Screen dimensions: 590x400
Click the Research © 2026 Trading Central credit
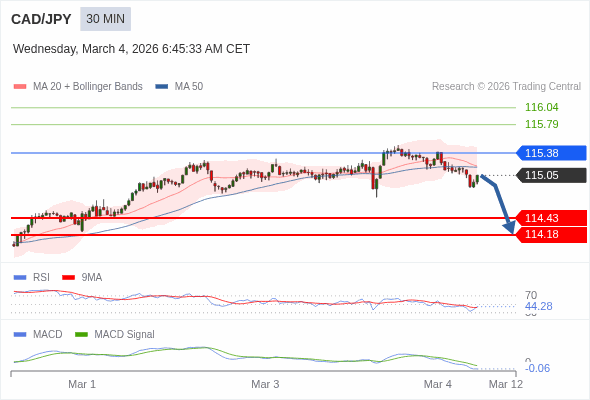(506, 87)
